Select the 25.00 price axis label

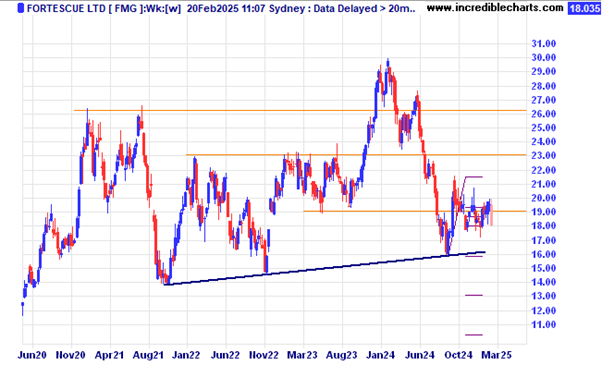pyautogui.click(x=544, y=128)
